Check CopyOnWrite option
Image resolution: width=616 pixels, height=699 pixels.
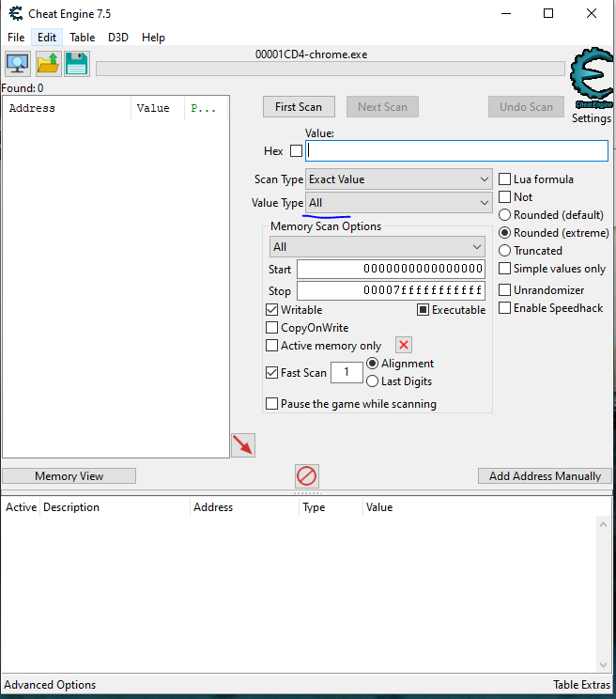pyautogui.click(x=271, y=328)
